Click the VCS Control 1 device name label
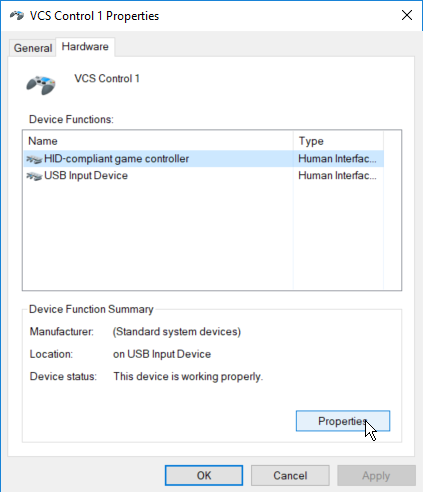The height and width of the screenshot is (492, 423). tap(107, 79)
